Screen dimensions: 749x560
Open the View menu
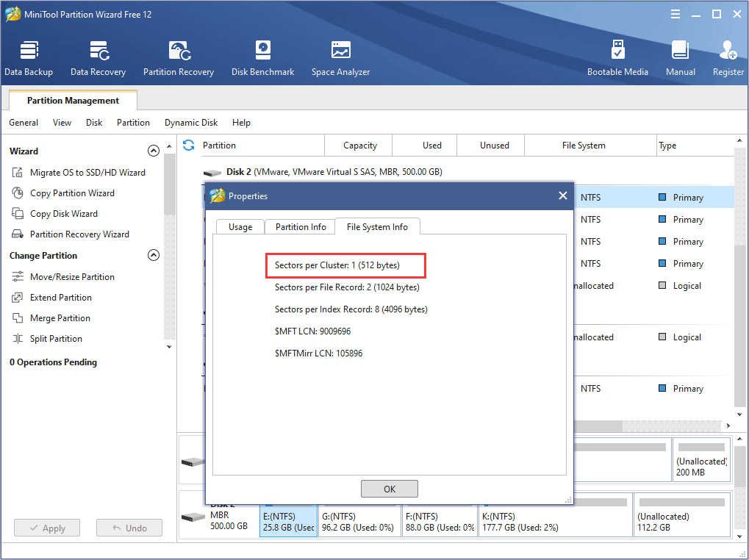62,123
